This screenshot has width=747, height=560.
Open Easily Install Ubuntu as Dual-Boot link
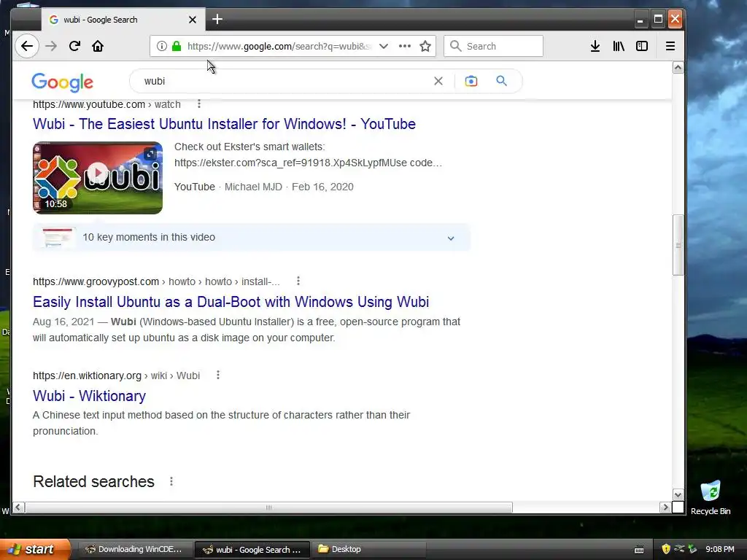231,302
